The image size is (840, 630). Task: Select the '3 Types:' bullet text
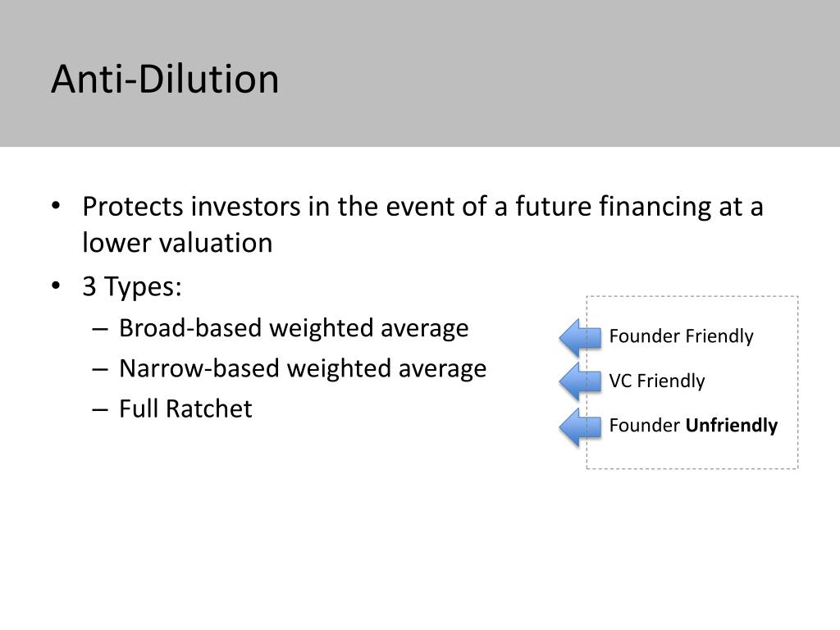coord(132,286)
